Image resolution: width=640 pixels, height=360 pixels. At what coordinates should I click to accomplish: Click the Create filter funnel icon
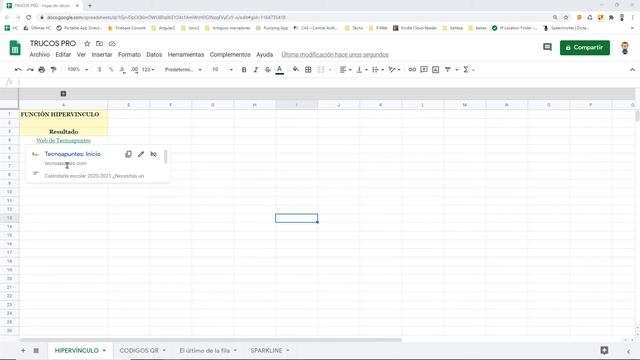pyautogui.click(x=448, y=70)
